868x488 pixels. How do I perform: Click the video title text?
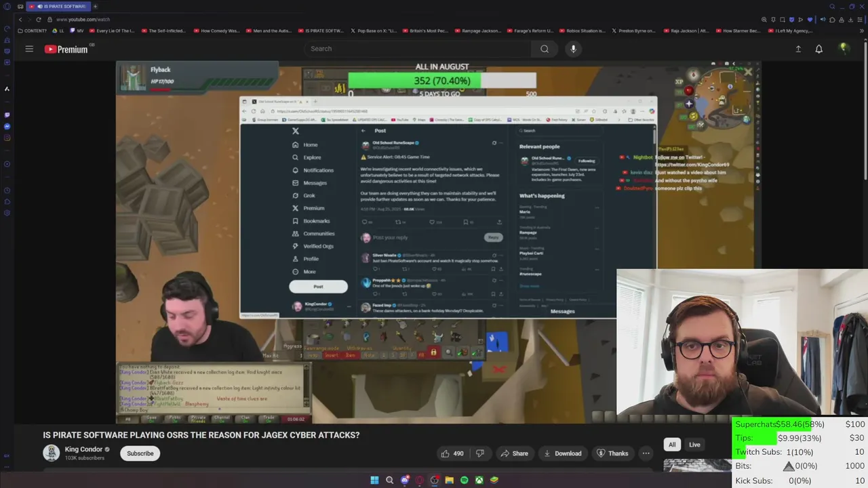point(201,435)
